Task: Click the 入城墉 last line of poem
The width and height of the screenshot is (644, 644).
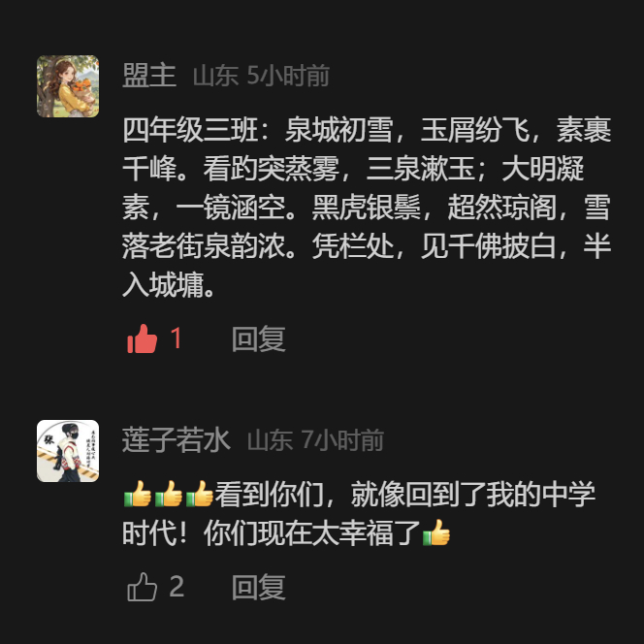Action: [169, 284]
